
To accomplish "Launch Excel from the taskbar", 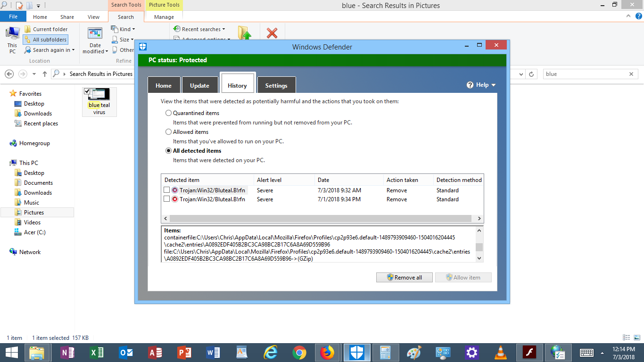I will click(97, 353).
